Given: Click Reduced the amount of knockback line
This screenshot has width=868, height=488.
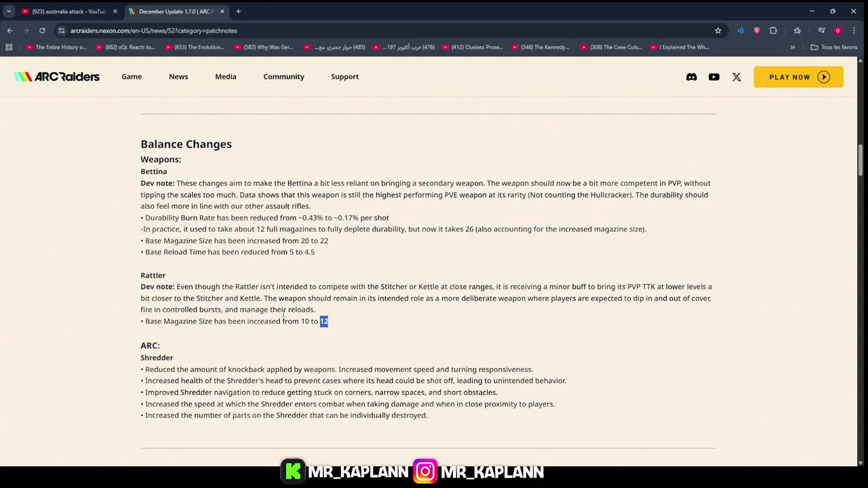Looking at the screenshot, I should pyautogui.click(x=336, y=369).
